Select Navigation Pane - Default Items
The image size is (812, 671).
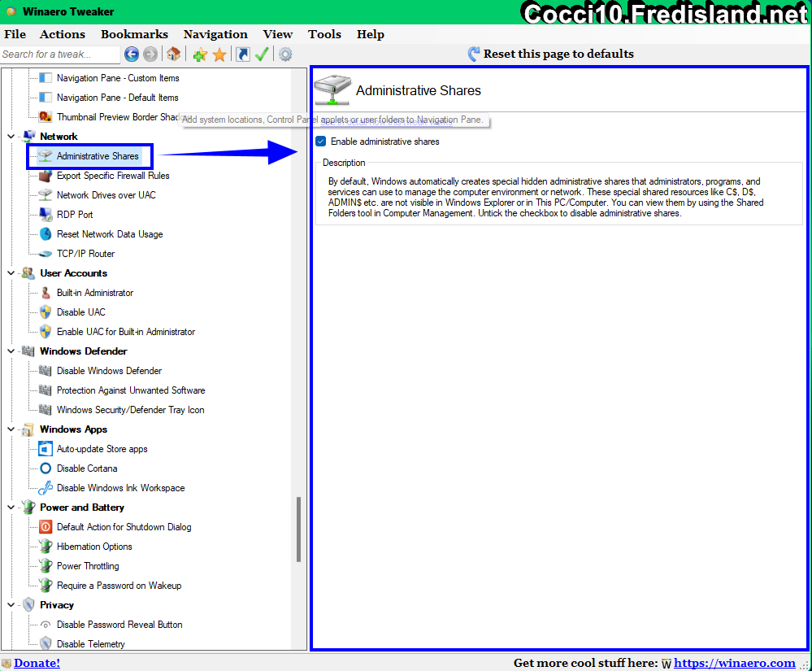click(118, 98)
